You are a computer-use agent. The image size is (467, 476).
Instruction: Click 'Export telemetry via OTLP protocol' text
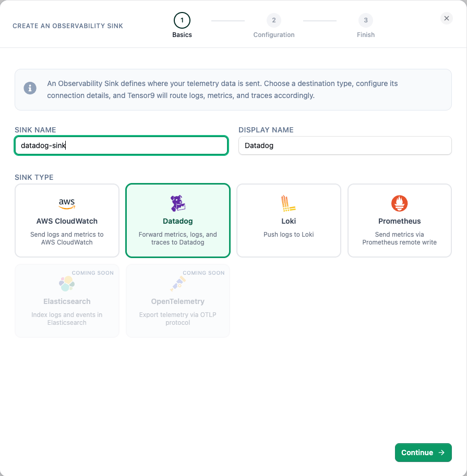pos(178,319)
